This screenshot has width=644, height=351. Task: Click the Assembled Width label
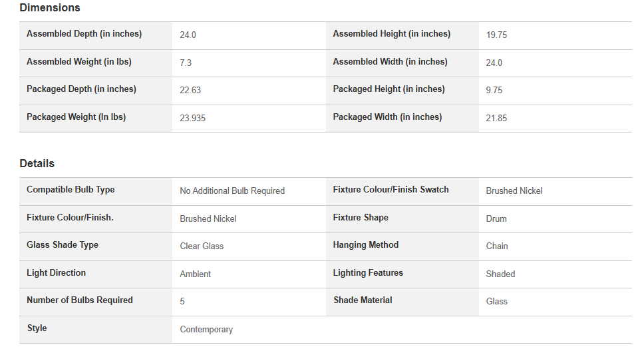pyautogui.click(x=390, y=62)
